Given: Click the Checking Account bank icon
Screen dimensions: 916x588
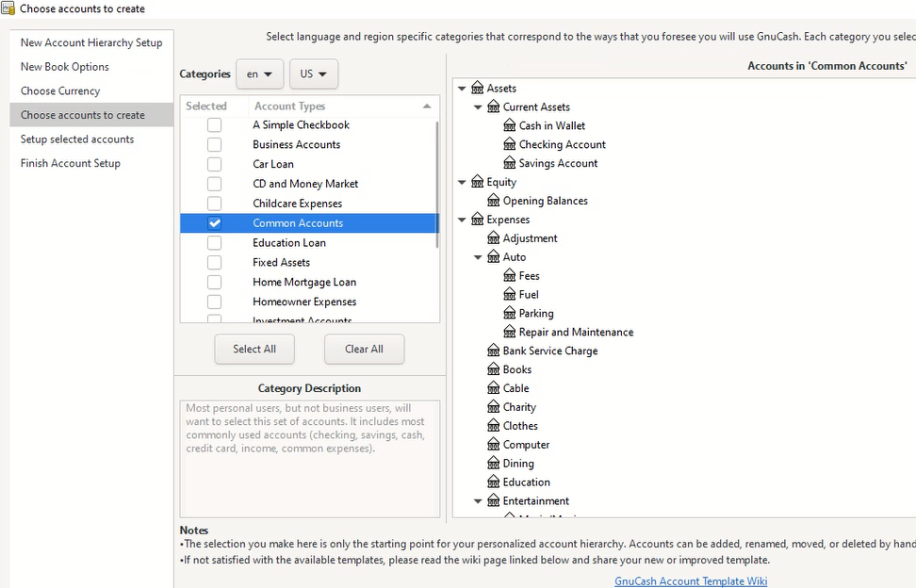Looking at the screenshot, I should click(510, 144).
